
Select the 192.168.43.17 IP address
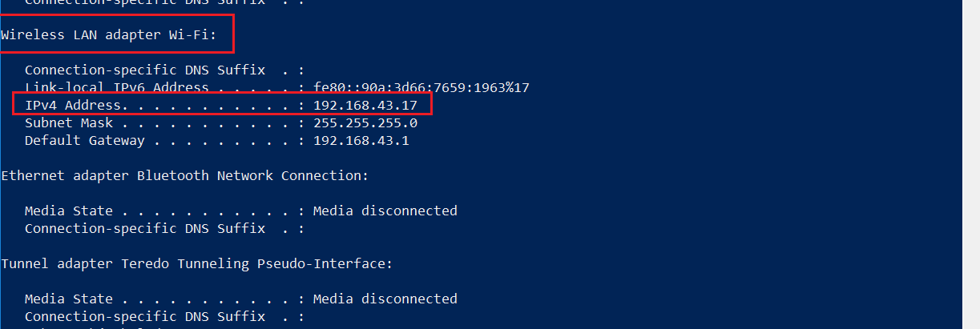click(x=365, y=106)
